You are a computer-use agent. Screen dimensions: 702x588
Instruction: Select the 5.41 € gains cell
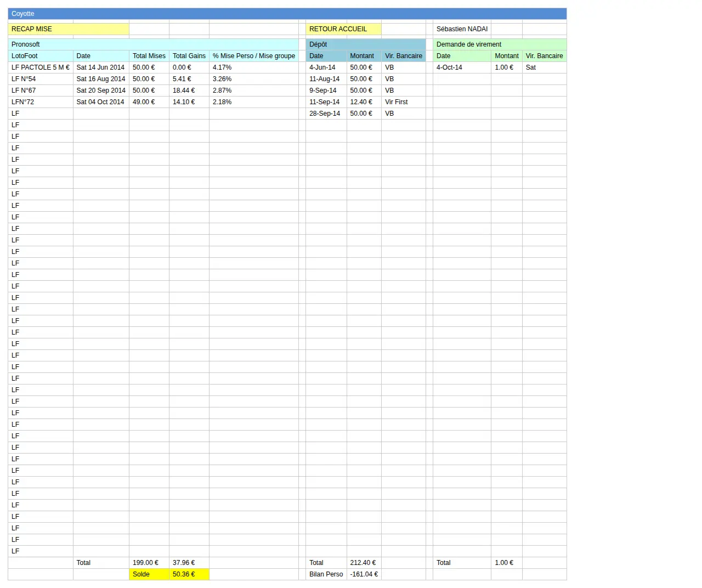click(189, 79)
